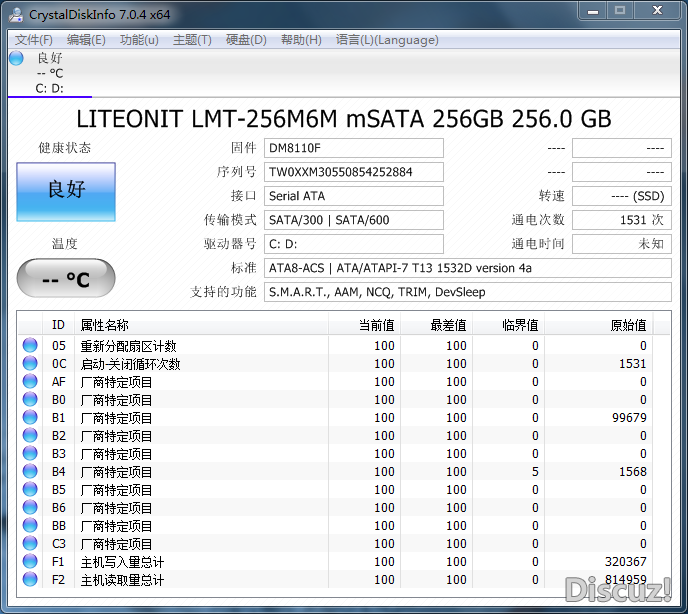The width and height of the screenshot is (688, 614).
Task: Click the disk title LITEONIT LMT-256M6M
Action: tap(344, 118)
